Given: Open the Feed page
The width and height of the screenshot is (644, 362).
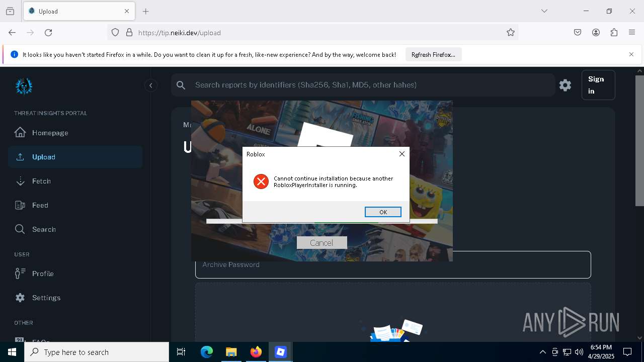Looking at the screenshot, I should (75, 205).
